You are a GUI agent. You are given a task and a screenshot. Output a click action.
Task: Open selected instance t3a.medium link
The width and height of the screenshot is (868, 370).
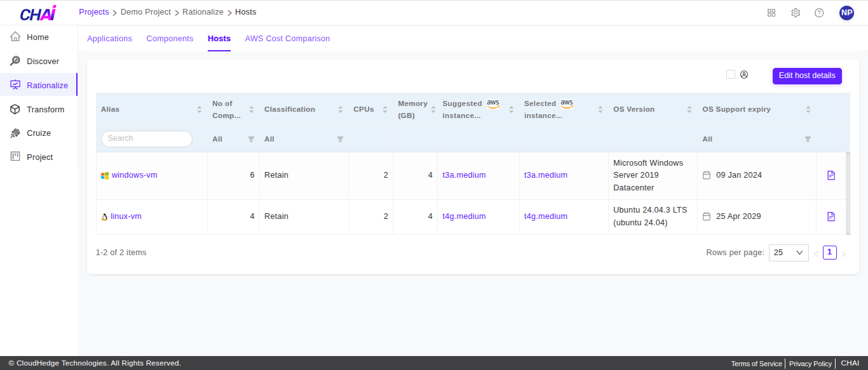point(546,175)
